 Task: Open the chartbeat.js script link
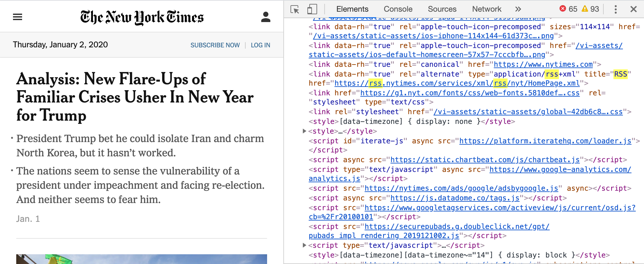click(485, 160)
